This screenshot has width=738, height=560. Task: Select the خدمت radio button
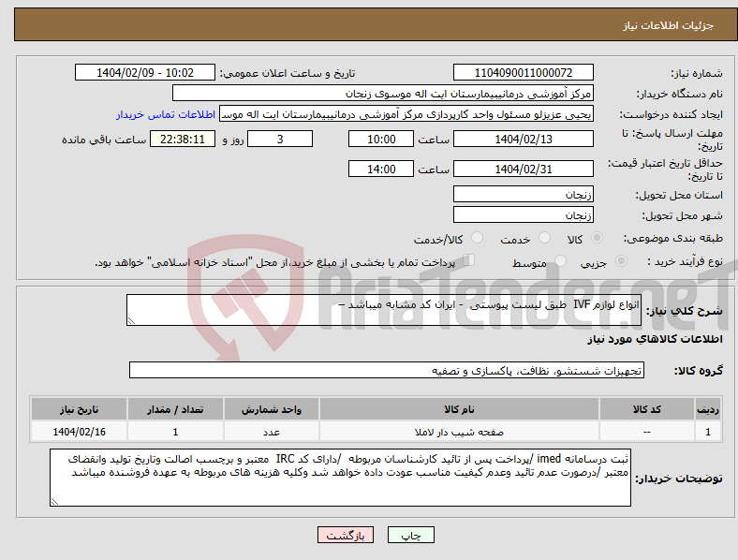click(544, 238)
